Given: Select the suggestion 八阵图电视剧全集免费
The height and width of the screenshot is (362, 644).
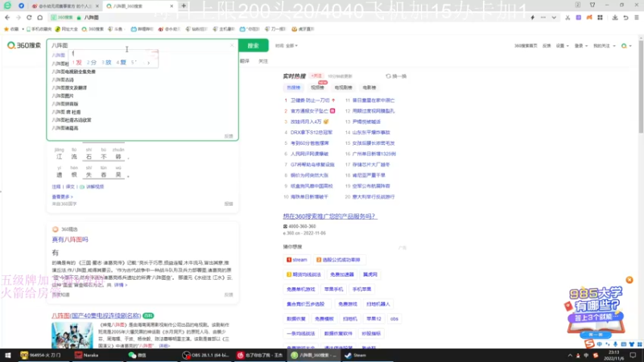Looking at the screenshot, I should click(73, 72).
